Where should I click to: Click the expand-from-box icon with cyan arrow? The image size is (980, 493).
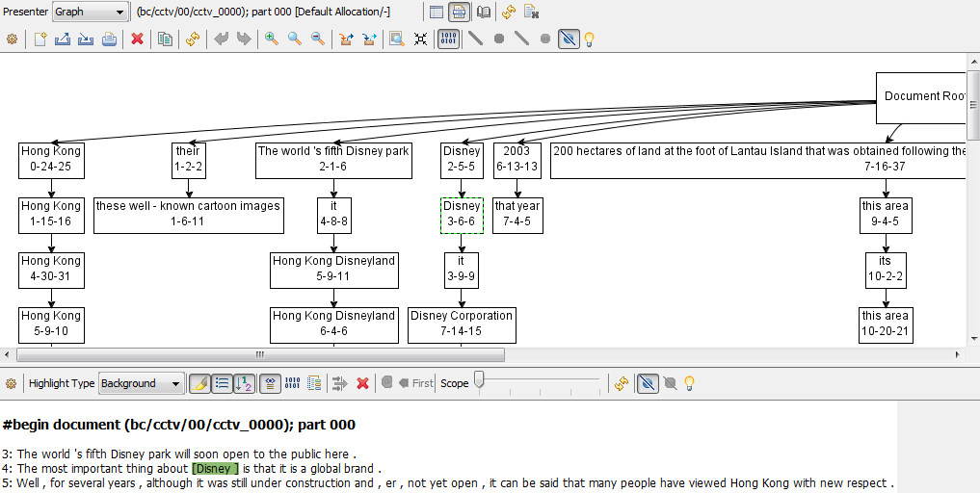(369, 39)
